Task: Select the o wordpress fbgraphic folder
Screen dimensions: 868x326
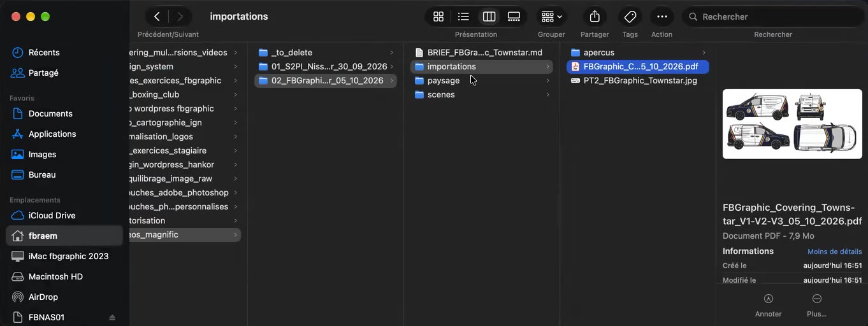Action: [x=185, y=108]
